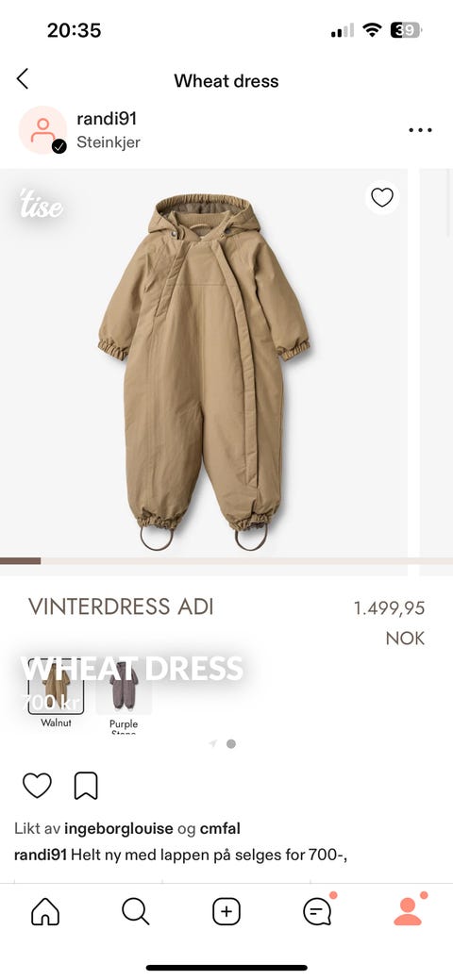The image size is (453, 980).
Task: Bookmark the Wheat dress listing
Action: (86, 786)
